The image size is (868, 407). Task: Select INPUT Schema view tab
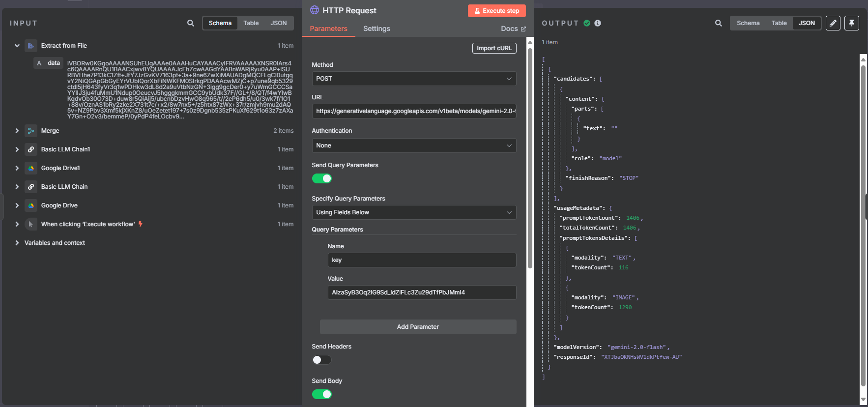[220, 23]
